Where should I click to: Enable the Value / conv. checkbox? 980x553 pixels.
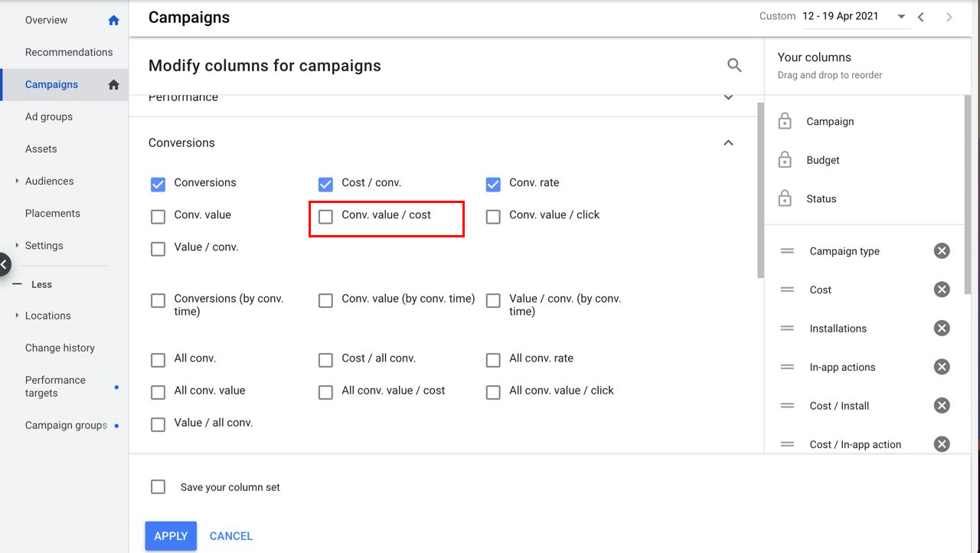click(x=158, y=249)
